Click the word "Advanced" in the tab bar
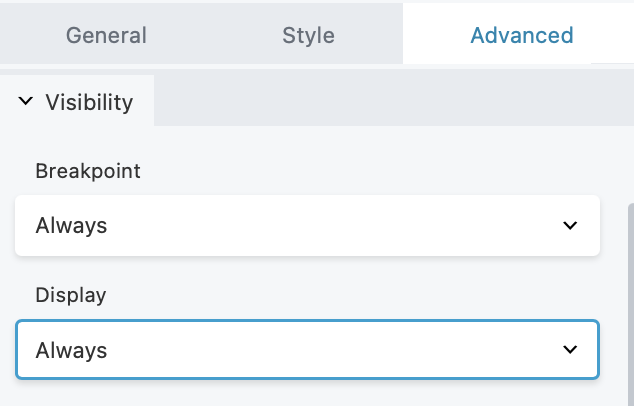 (521, 36)
